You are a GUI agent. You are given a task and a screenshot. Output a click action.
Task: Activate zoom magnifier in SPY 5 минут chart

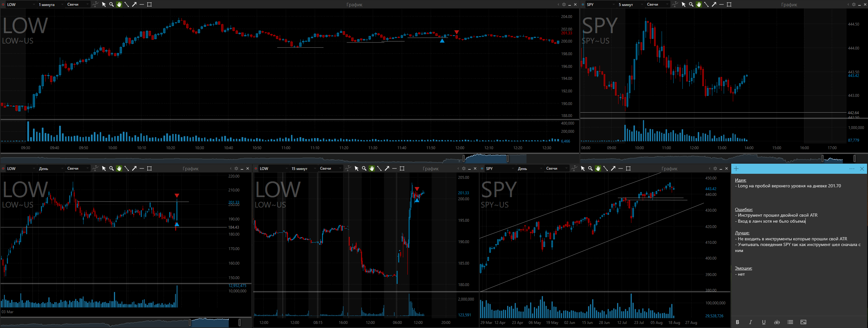pyautogui.click(x=691, y=4)
